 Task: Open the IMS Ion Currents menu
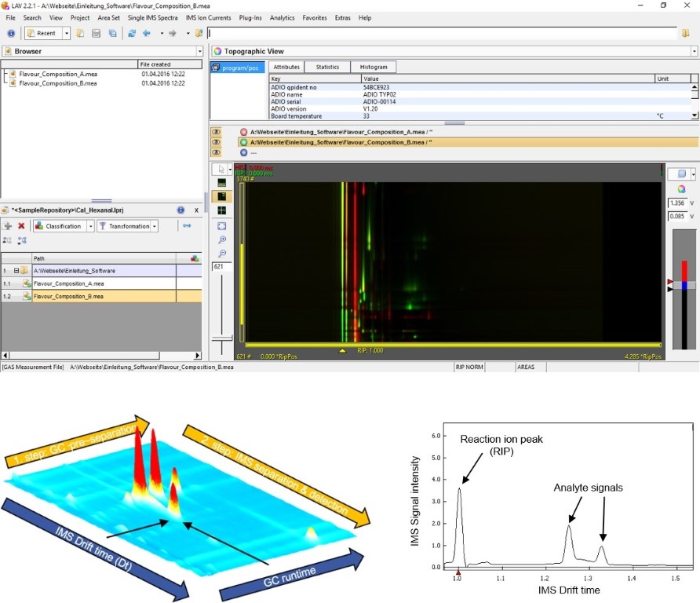pos(209,18)
